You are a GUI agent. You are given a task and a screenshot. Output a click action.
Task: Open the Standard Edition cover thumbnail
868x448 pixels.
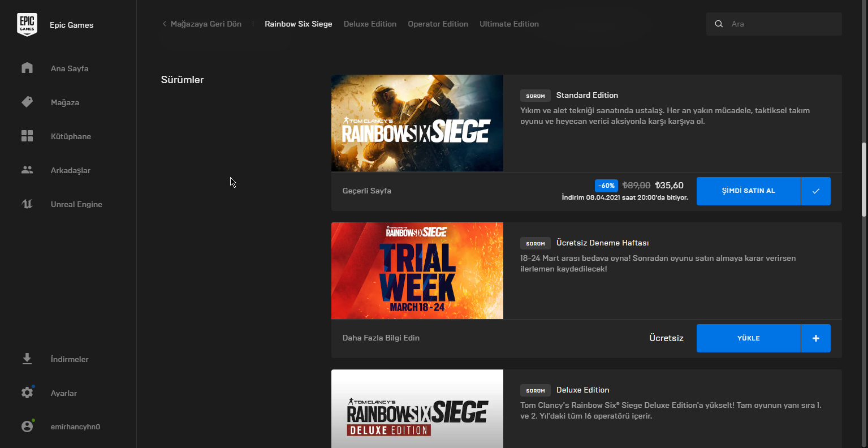click(417, 123)
